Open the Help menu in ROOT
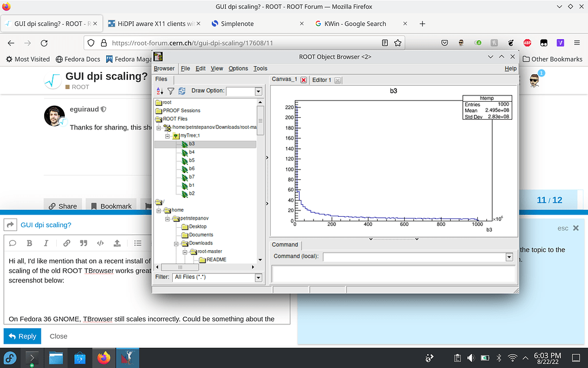 point(510,68)
